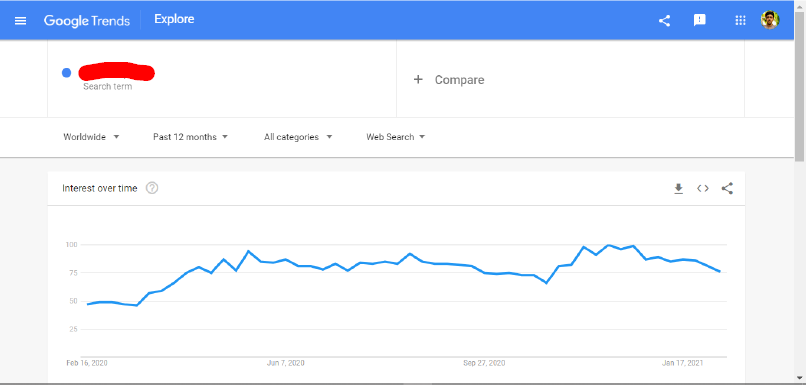Open the Interest over time help icon
Viewport: 807px width, 387px height.
coord(152,188)
